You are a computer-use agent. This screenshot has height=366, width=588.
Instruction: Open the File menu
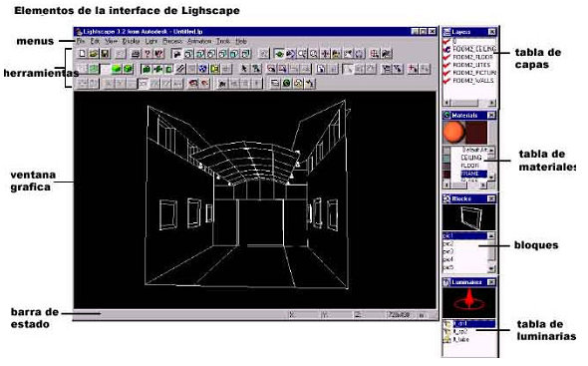pyautogui.click(x=81, y=41)
